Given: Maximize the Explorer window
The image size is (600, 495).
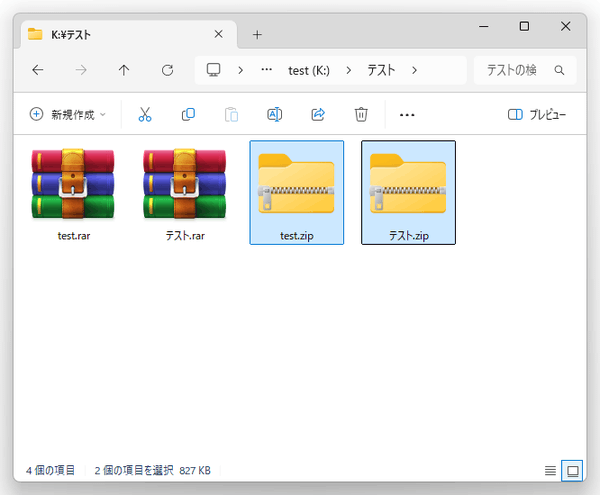Looking at the screenshot, I should pos(524,26).
